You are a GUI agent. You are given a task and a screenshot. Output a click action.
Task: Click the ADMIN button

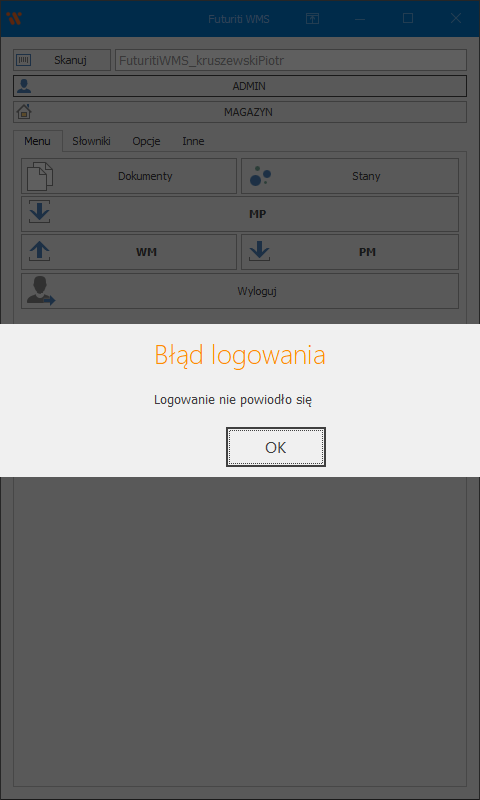[240, 86]
